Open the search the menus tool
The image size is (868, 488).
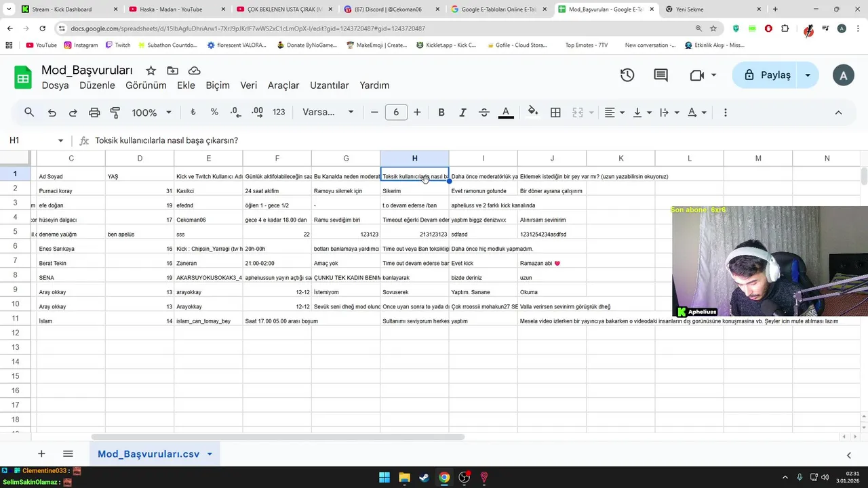pyautogui.click(x=29, y=113)
